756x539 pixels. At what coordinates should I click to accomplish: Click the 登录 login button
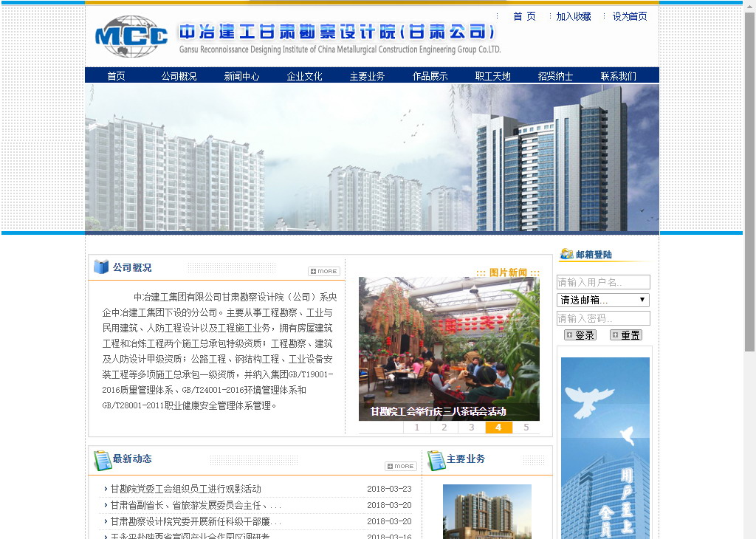[580, 335]
